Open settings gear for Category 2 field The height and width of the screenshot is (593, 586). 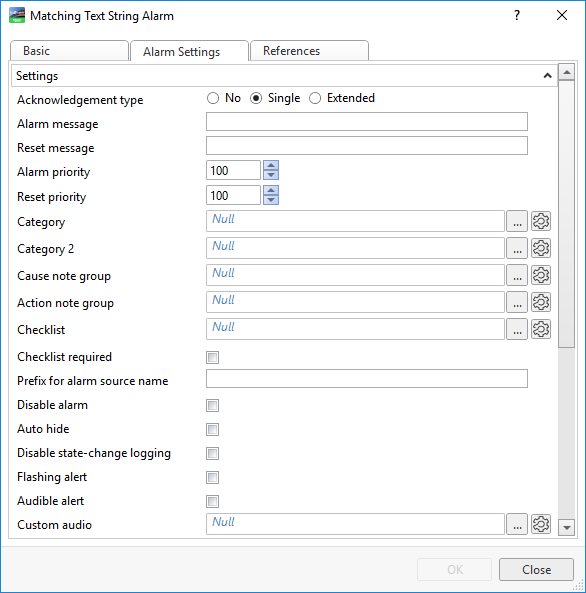point(541,248)
